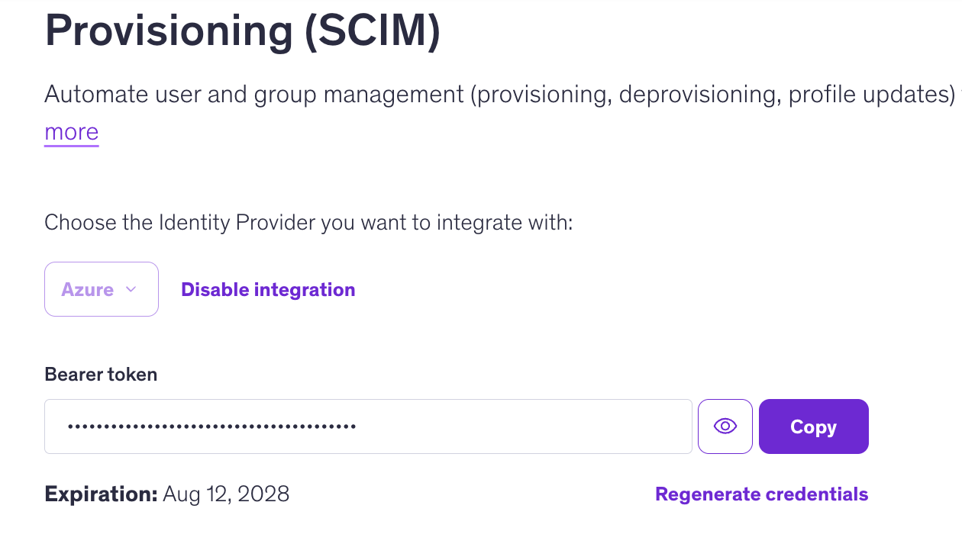
Task: Click empty area right of token dots
Action: tap(524, 426)
